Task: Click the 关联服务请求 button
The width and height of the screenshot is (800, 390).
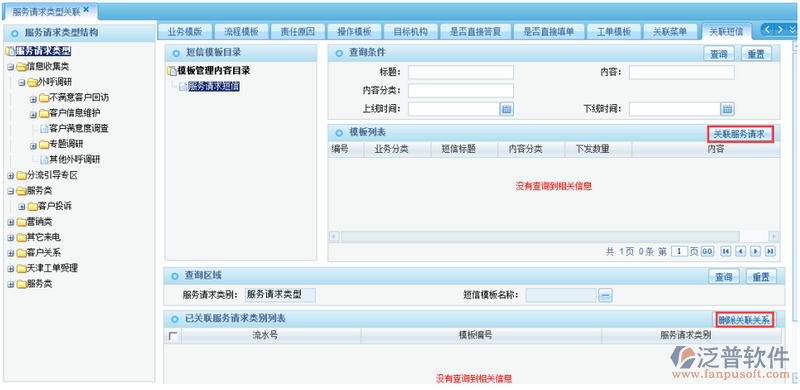Action: coord(740,134)
